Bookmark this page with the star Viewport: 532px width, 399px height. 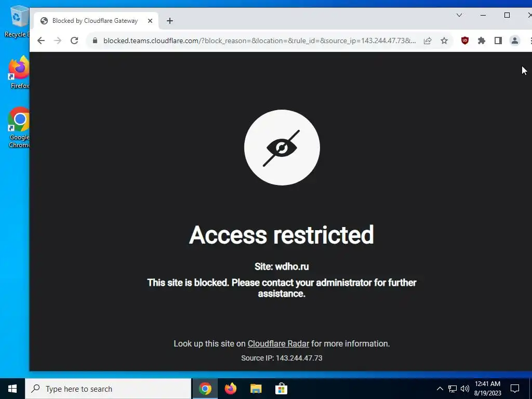point(444,41)
